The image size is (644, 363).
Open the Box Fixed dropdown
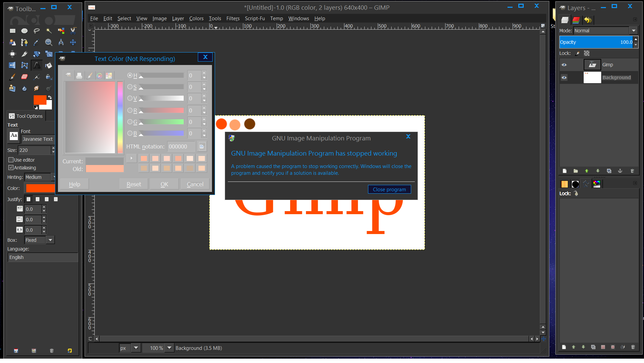tap(50, 240)
